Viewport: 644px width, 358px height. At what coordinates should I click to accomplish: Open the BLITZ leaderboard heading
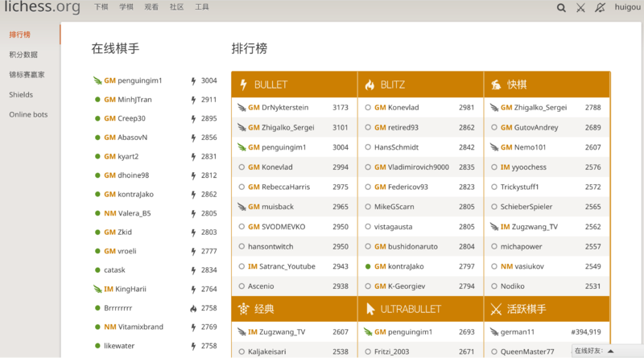[393, 84]
